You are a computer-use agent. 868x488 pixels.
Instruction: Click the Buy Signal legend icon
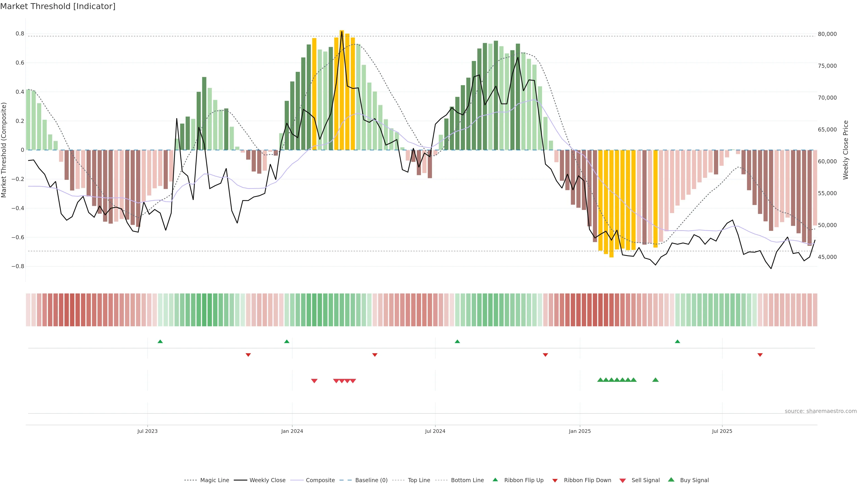click(671, 480)
